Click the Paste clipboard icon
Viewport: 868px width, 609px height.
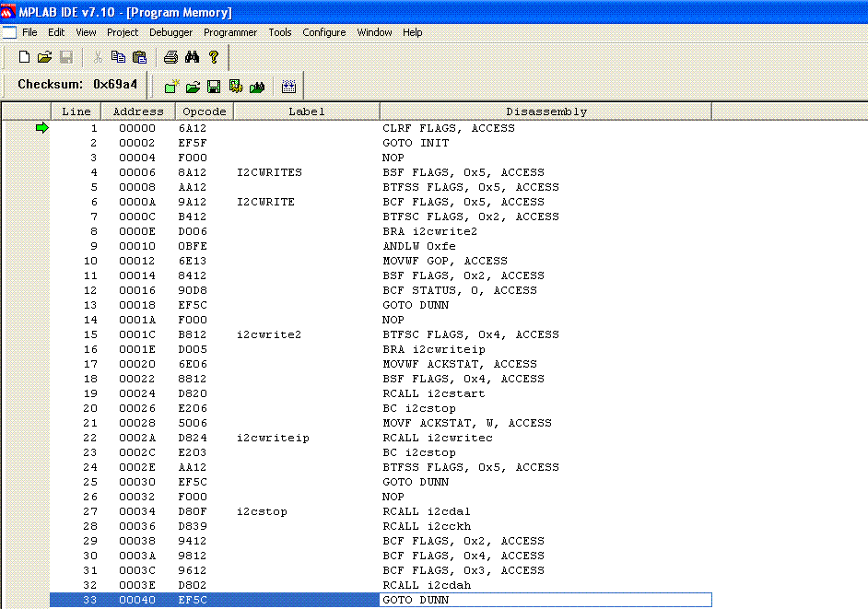[x=139, y=57]
